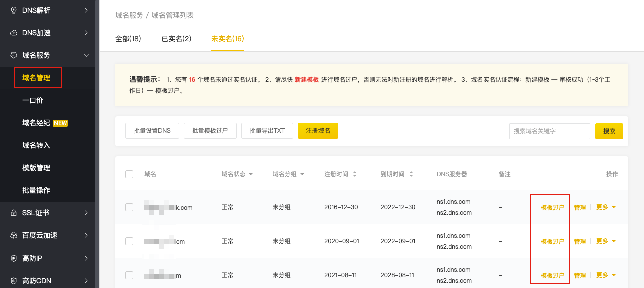644x288 pixels.
Task: Open the 域名分组 filter dropdown
Action: [301, 174]
